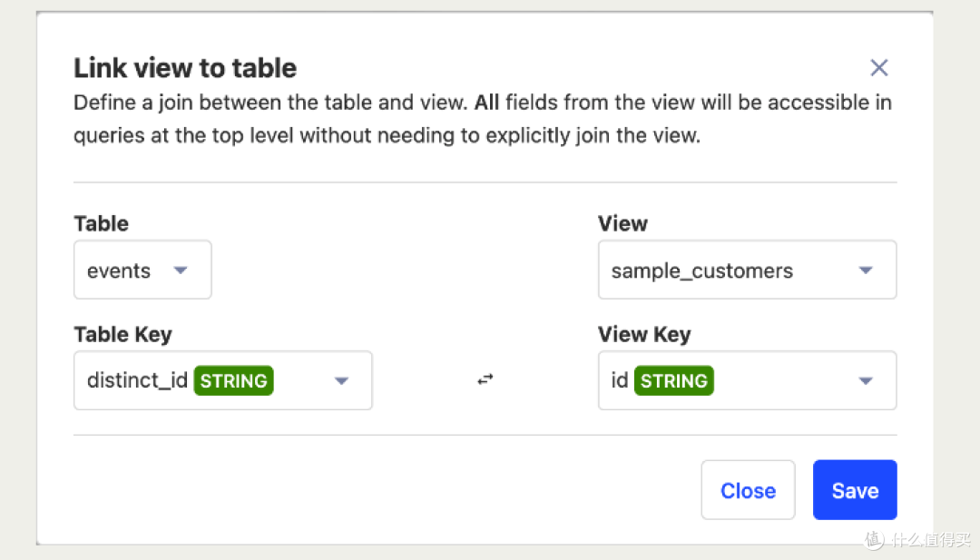Click the green STRING badge beside id
The image size is (980, 560).
click(673, 380)
